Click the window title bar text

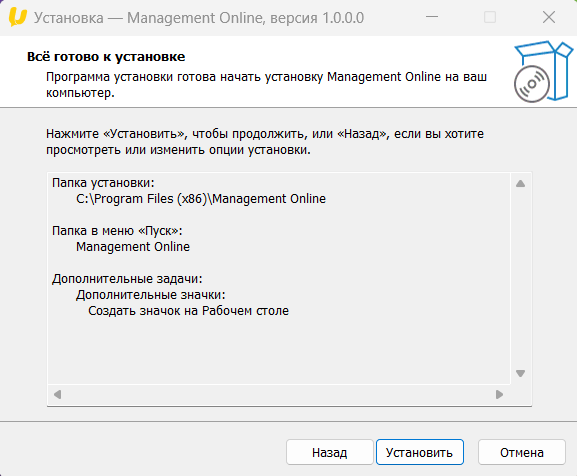click(199, 18)
